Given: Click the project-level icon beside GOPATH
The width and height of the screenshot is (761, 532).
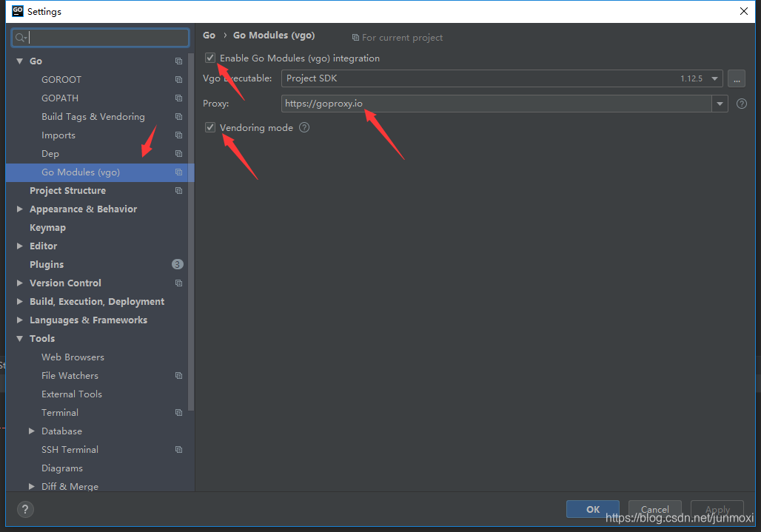Looking at the screenshot, I should point(178,98).
